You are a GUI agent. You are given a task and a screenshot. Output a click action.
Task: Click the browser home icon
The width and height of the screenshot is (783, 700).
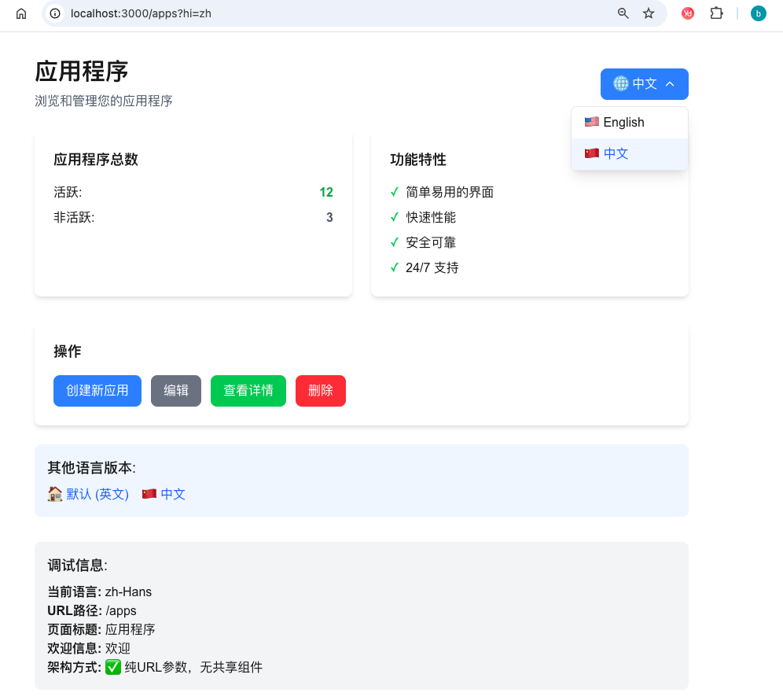21,13
